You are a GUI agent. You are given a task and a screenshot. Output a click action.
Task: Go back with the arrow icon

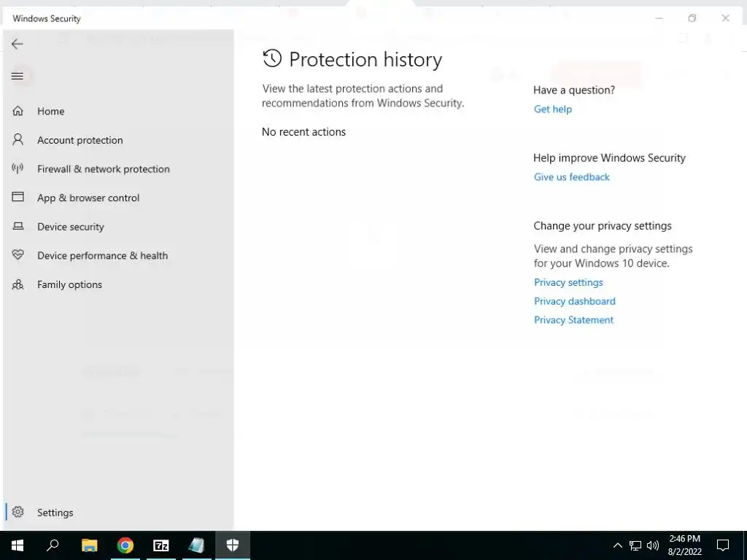point(18,44)
